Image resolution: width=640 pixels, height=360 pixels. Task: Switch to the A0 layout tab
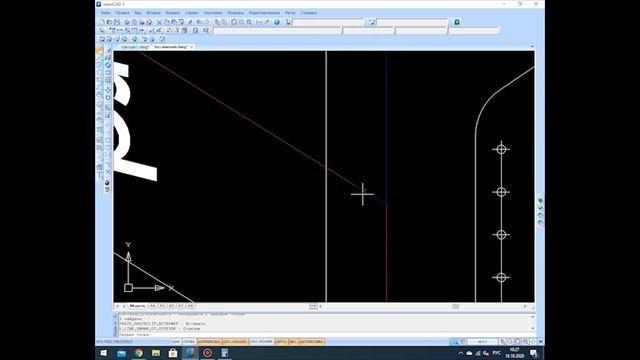pyautogui.click(x=190, y=306)
